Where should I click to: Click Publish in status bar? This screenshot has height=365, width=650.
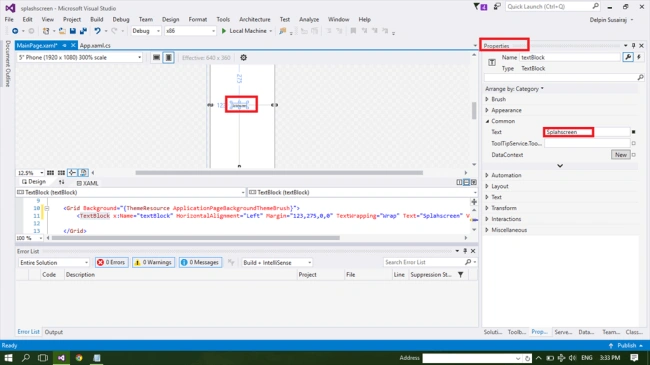point(626,345)
